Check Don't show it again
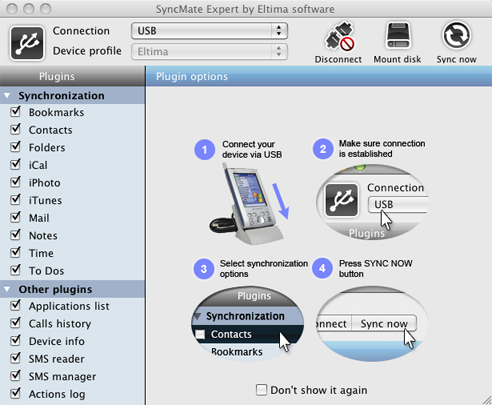Image resolution: width=492 pixels, height=405 pixels. [x=261, y=390]
